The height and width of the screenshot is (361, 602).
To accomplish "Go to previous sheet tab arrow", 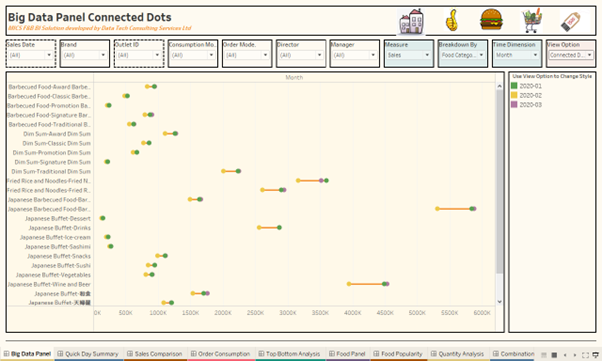I will click(x=564, y=354).
